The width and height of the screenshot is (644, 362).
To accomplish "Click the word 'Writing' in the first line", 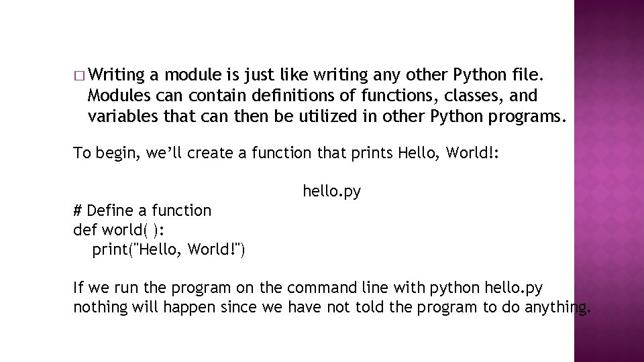I will (x=115, y=72).
